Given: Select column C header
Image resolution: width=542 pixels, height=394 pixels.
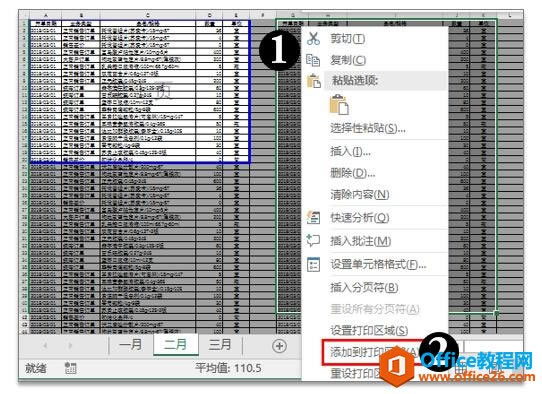Looking at the screenshot, I should tap(148, 15).
